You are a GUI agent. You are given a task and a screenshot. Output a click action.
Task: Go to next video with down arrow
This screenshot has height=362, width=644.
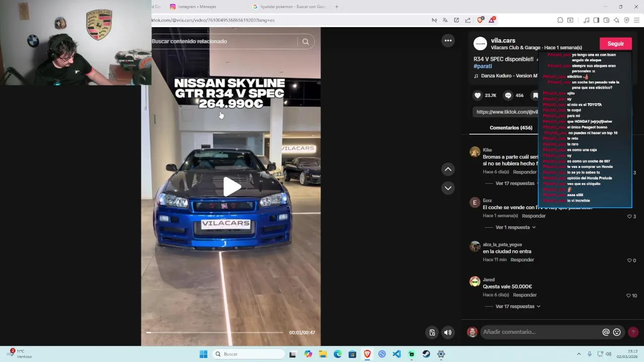point(448,188)
